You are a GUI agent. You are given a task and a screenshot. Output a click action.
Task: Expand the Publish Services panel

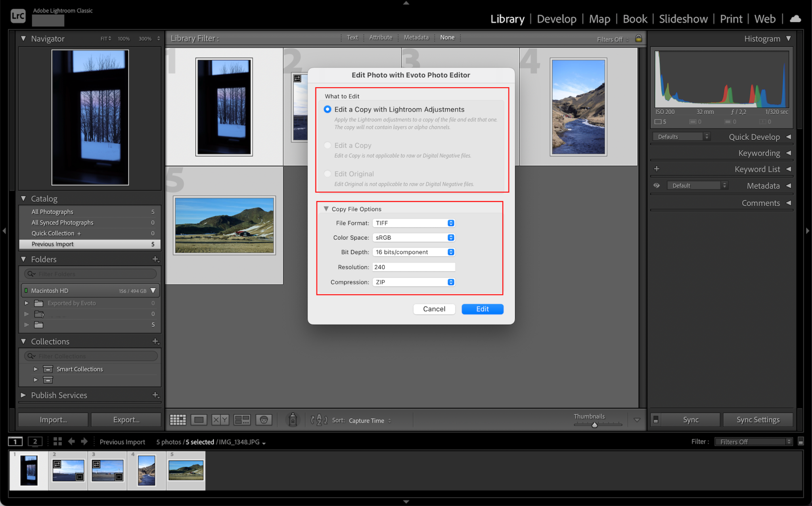click(x=23, y=395)
